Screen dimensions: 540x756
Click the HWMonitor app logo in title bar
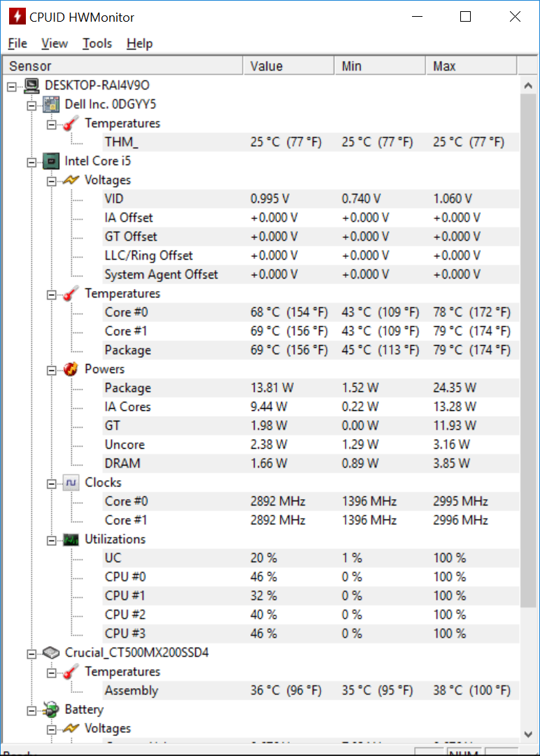point(17,16)
